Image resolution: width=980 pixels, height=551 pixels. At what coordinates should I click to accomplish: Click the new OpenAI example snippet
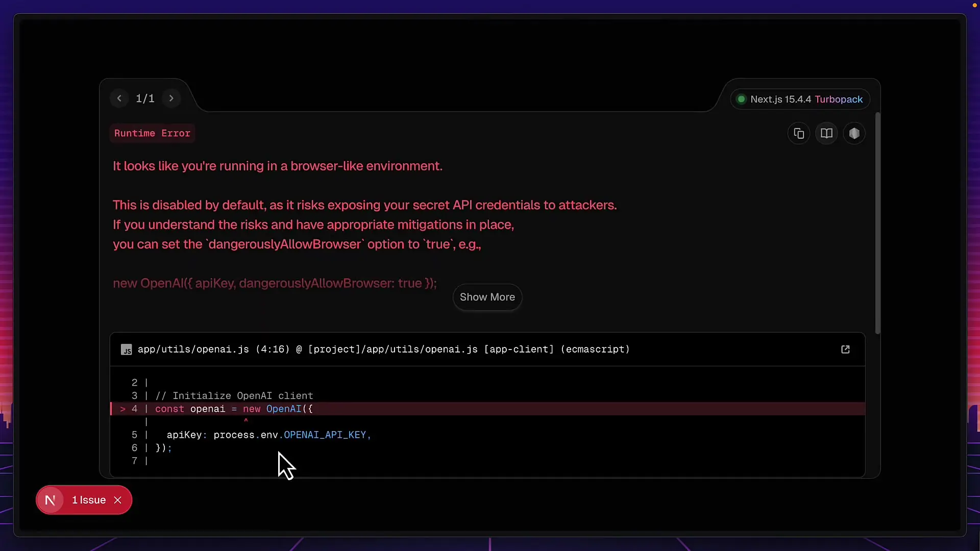(x=275, y=284)
